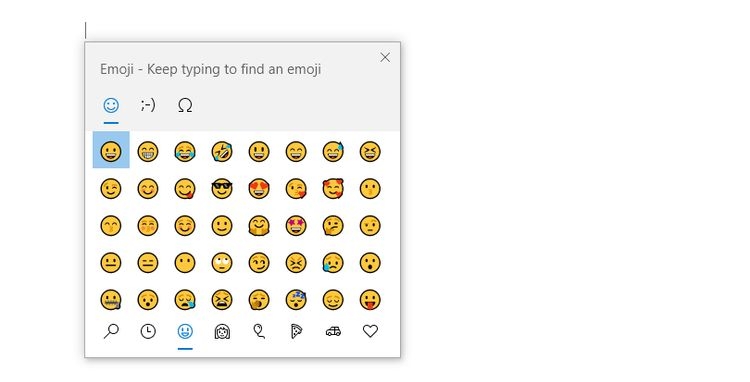Screen dimensions: 750x382
Task: Choose the star-struck emoji
Action: click(x=296, y=226)
